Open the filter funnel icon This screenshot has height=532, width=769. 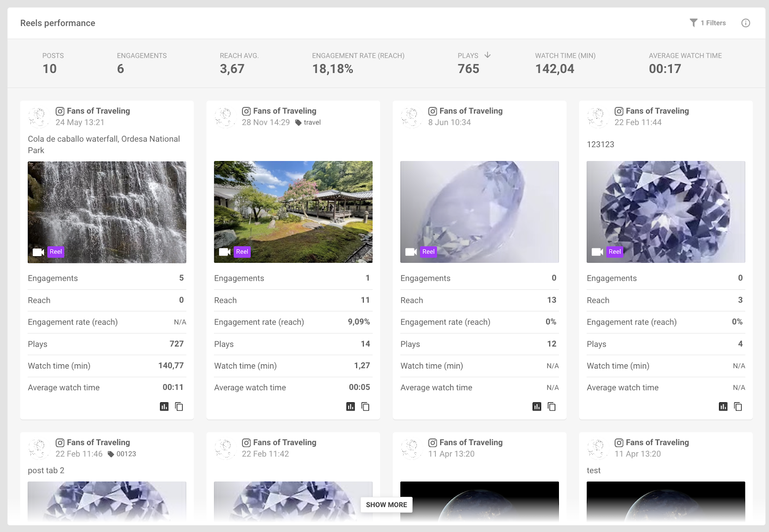pyautogui.click(x=693, y=23)
